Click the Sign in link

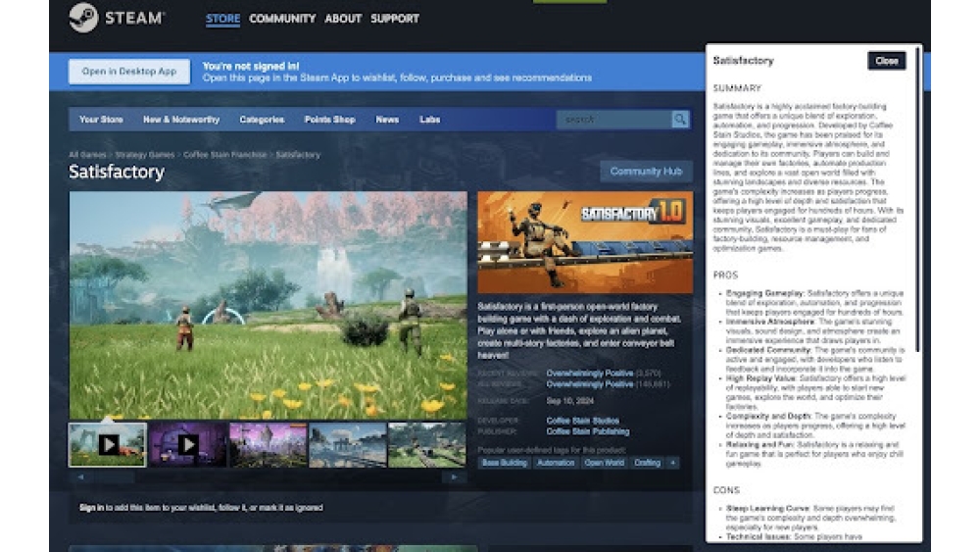(x=91, y=508)
